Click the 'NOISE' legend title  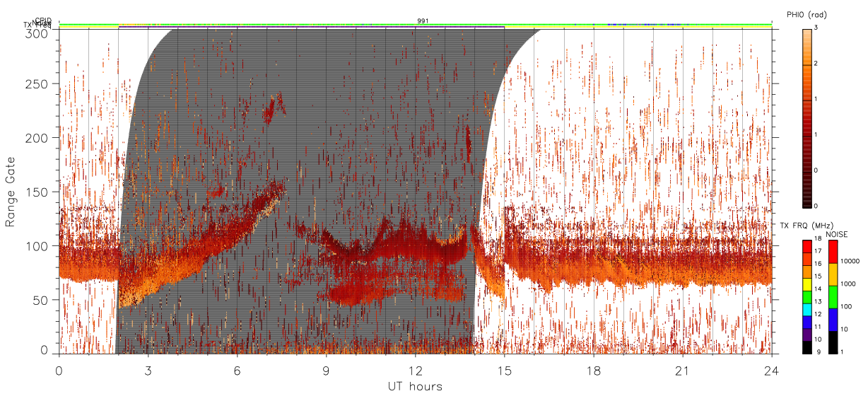tap(838, 234)
